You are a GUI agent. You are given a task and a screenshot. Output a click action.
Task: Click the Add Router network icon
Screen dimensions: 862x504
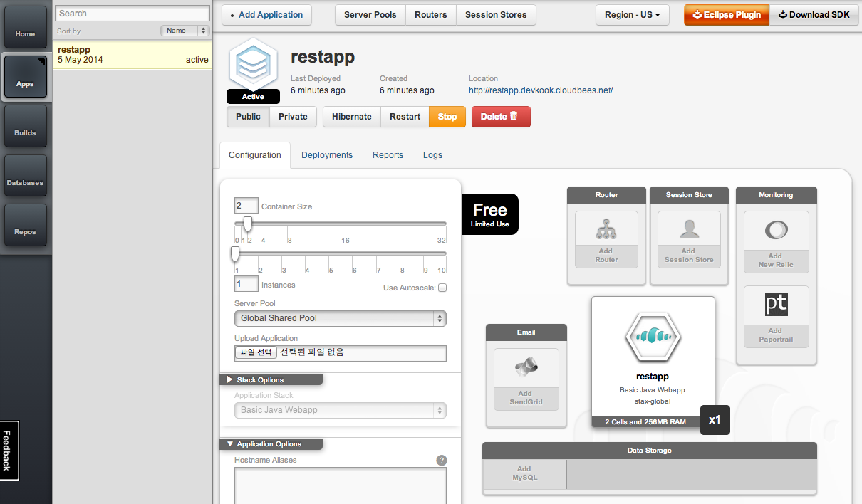(x=606, y=229)
